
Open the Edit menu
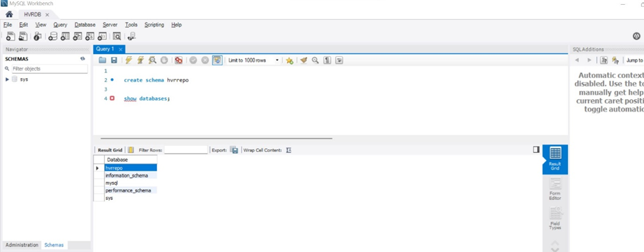pyautogui.click(x=23, y=25)
